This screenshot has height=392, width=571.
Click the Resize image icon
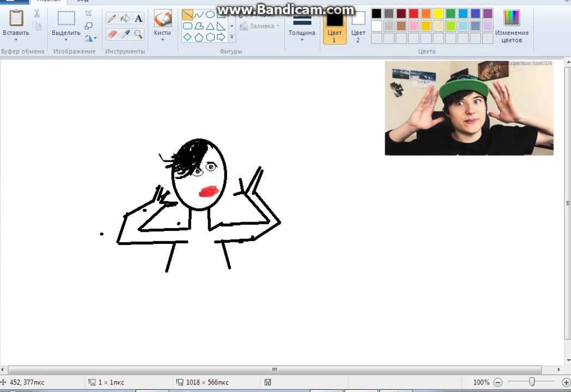[88, 26]
